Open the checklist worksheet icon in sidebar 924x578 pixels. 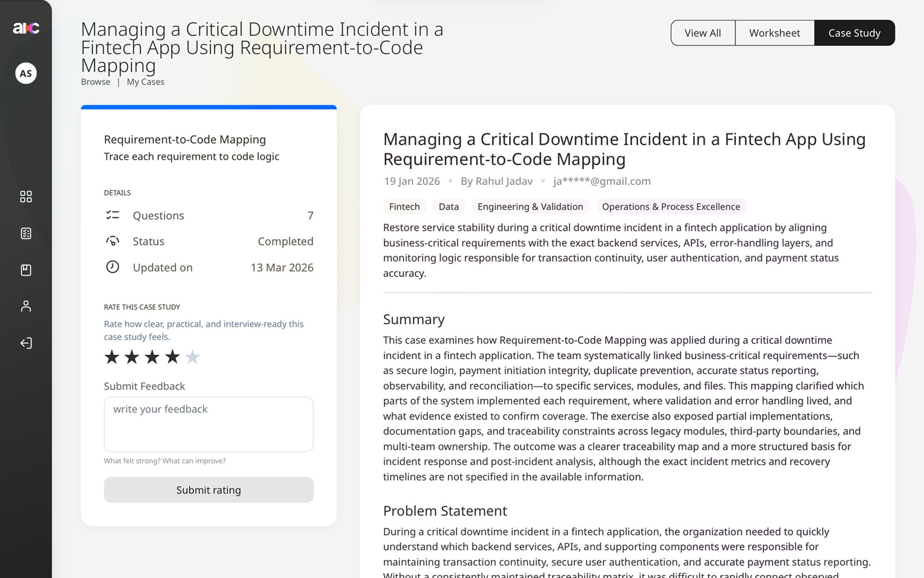coord(26,233)
